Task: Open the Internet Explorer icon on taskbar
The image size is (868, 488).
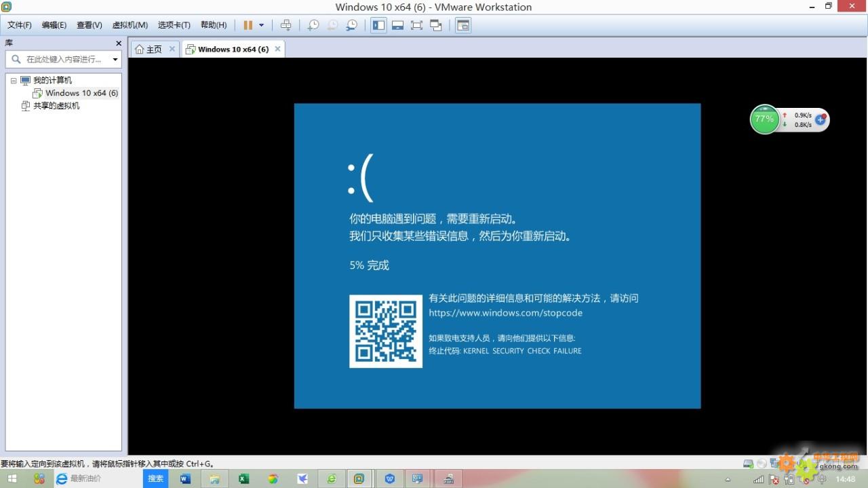Action: pos(62,478)
